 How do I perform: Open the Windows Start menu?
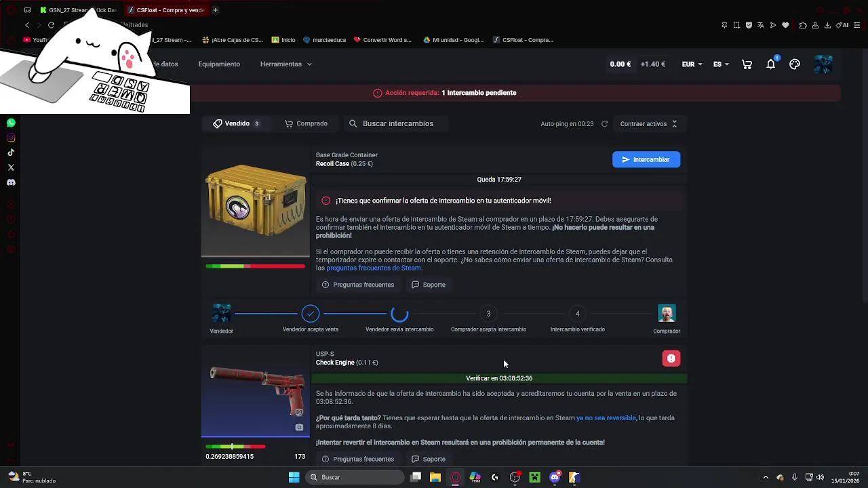point(294,477)
